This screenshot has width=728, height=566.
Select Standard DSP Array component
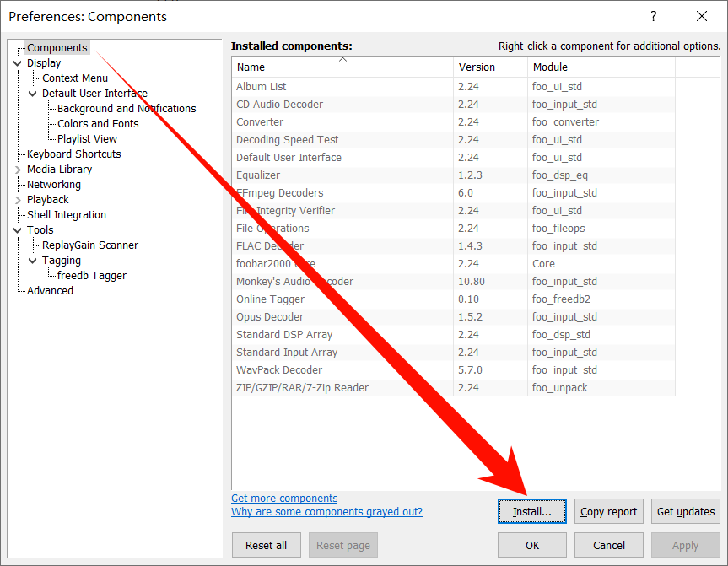coord(453,334)
